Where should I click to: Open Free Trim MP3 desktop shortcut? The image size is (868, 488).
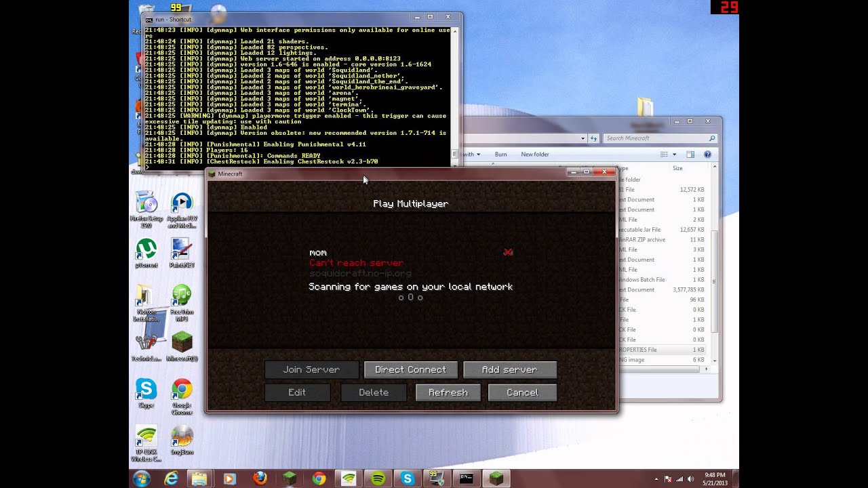coord(182,304)
